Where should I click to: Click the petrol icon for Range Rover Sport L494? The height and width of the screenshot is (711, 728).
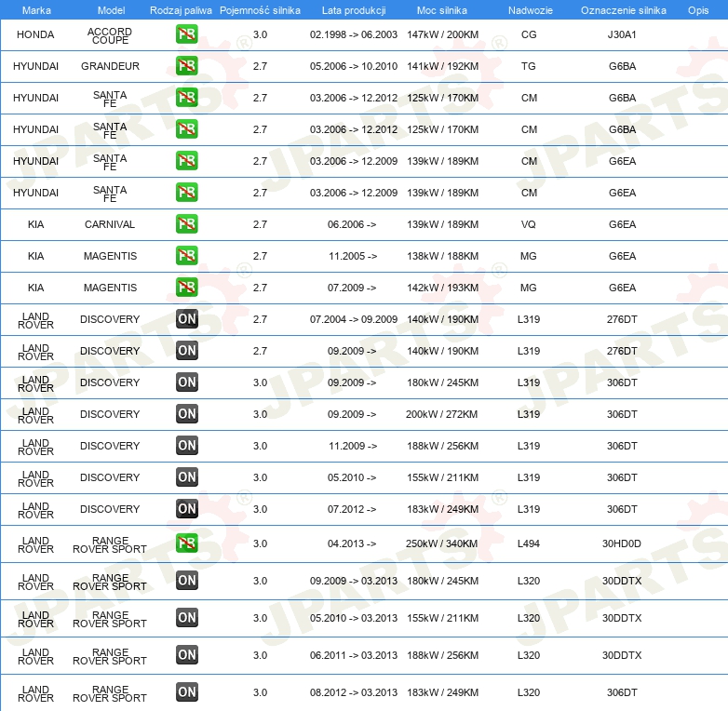186,543
